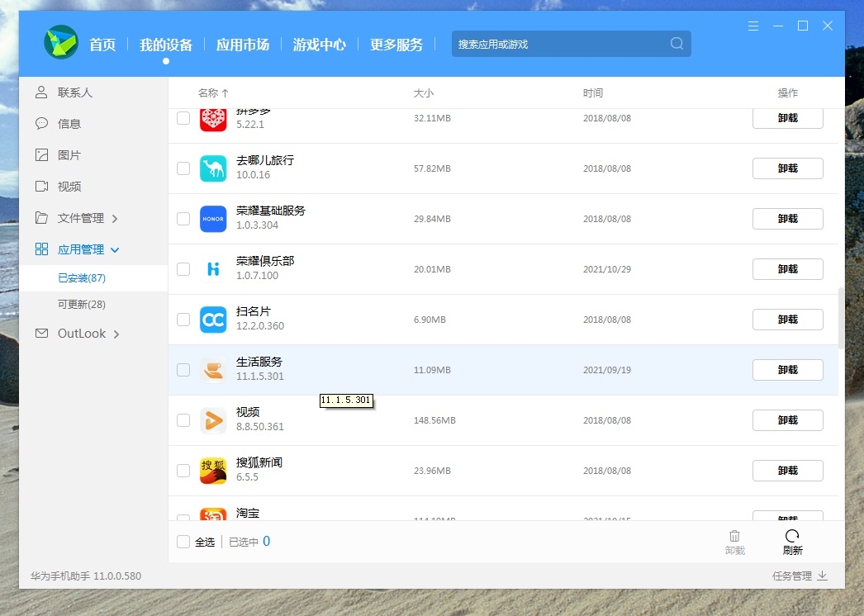
Task: Click the 荣耀俱乐部 app icon
Action: [x=213, y=269]
